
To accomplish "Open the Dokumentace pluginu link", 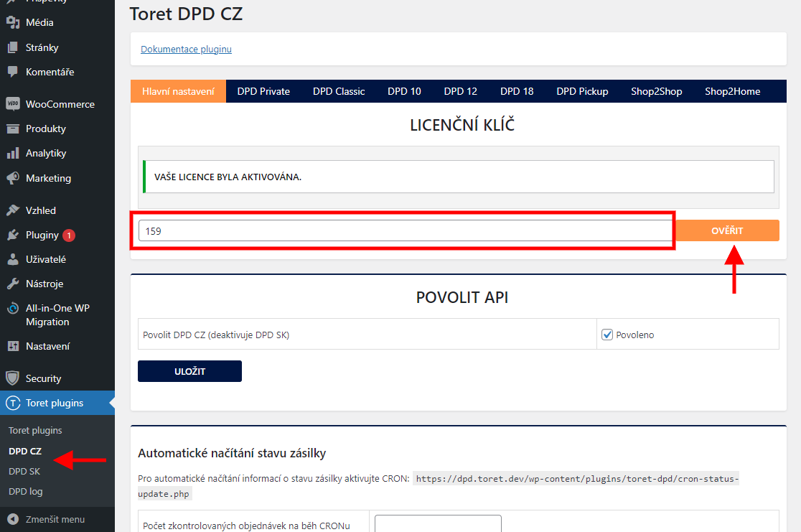I will (186, 49).
